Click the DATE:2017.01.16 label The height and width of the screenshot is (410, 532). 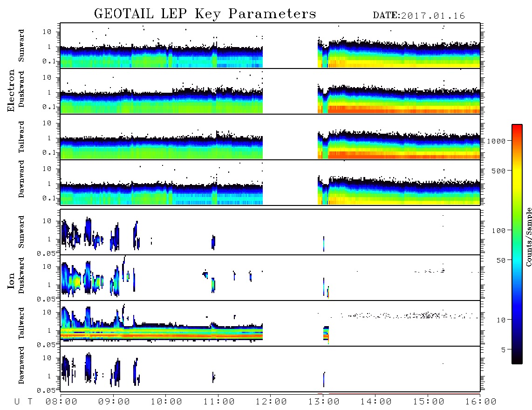point(419,16)
